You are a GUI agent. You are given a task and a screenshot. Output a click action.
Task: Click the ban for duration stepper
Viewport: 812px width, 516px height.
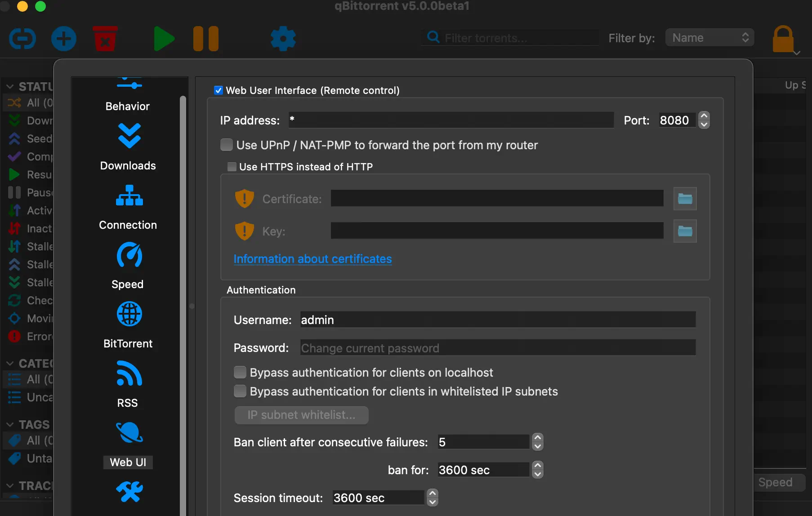537,470
